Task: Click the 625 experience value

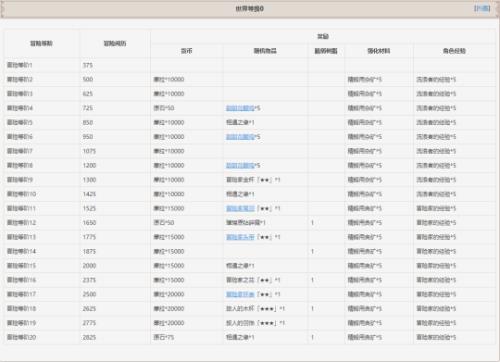Action: pos(88,94)
